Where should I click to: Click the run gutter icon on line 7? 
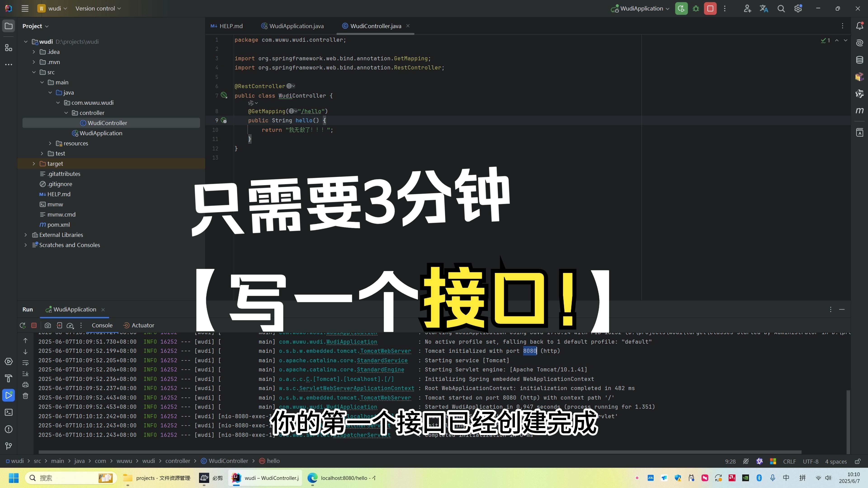(x=224, y=96)
